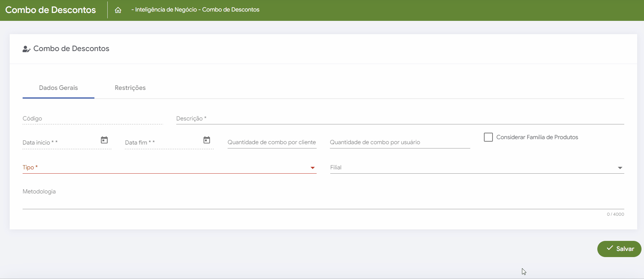
Task: Switch to the Dados Gerais tab
Action: pyautogui.click(x=59, y=88)
